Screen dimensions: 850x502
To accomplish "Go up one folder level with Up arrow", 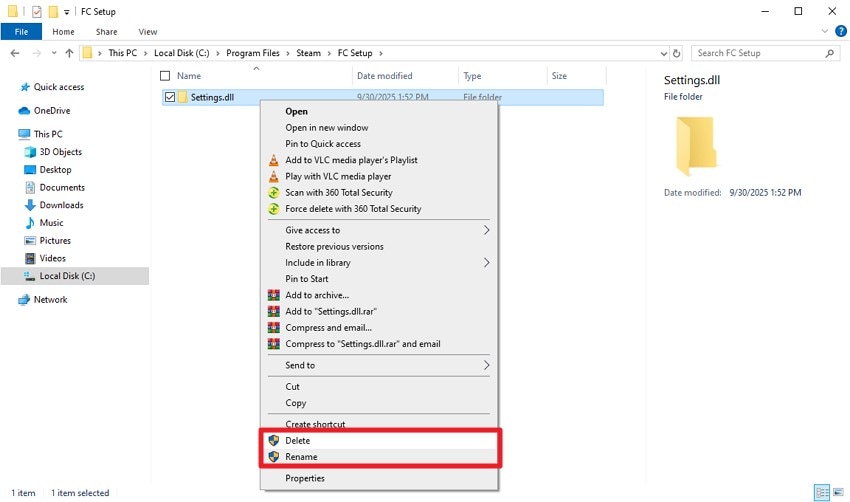I will (69, 53).
